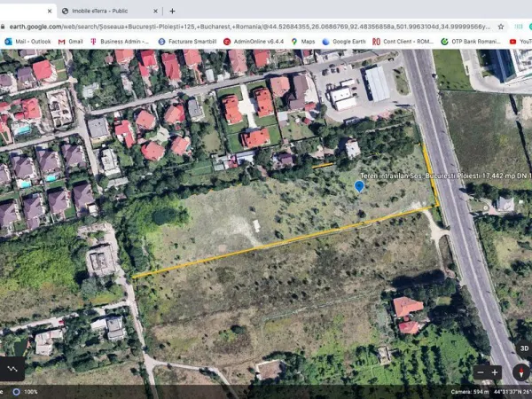Open the Facturare Smartbill bookmark
This screenshot has height=399, width=532.
point(187,42)
